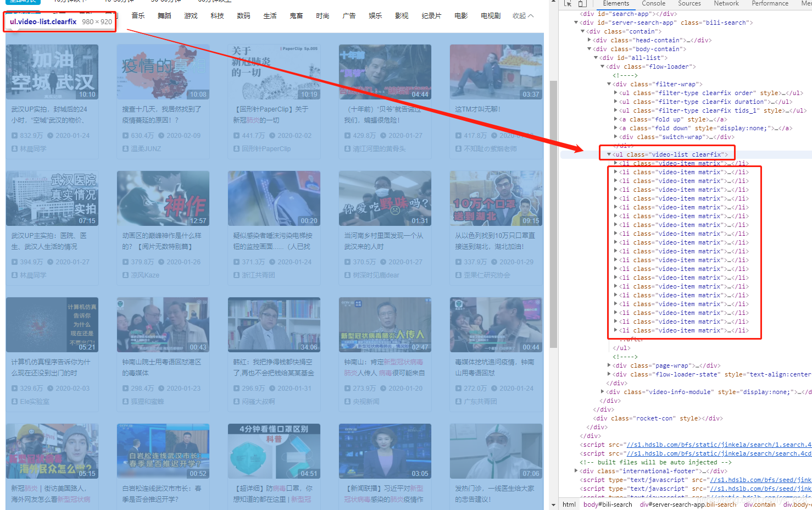Screen dimensions: 812x510
Task: Open video title 这TM才叫无聊!
Action: 477,109
